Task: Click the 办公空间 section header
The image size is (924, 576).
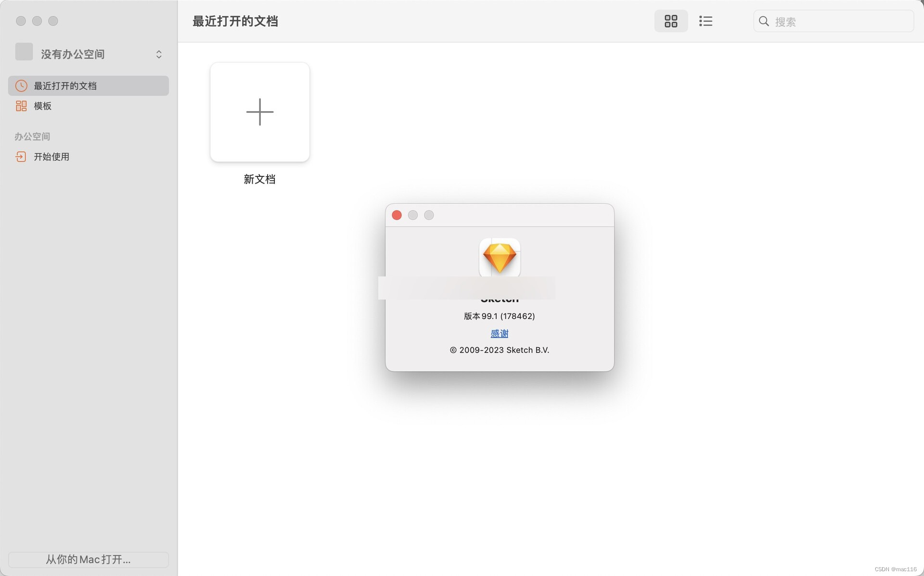Action: pyautogui.click(x=32, y=137)
